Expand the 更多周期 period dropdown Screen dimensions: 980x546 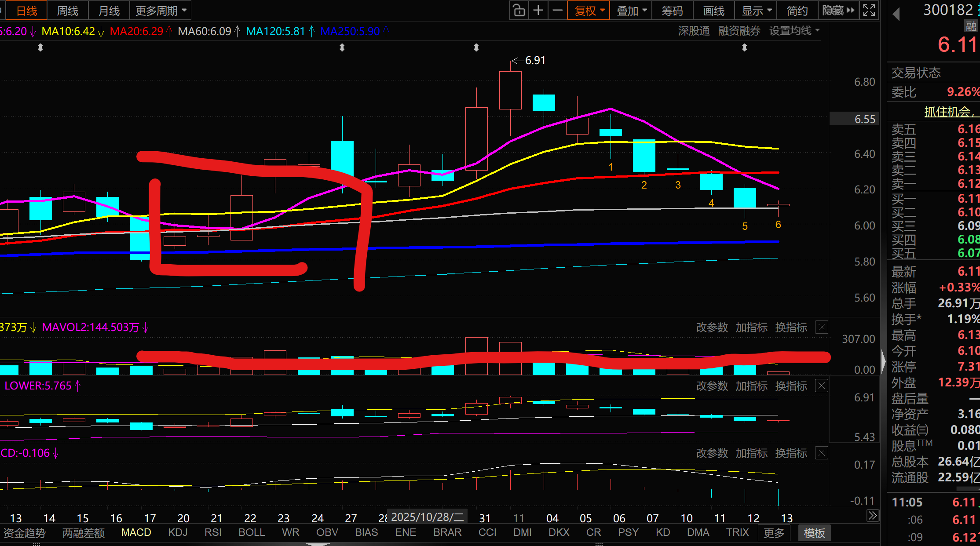point(161,11)
